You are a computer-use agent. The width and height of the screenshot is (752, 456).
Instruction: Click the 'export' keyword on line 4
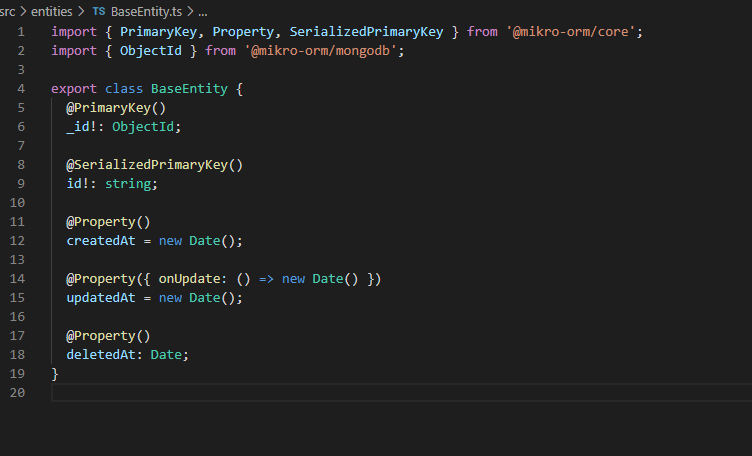click(x=74, y=89)
